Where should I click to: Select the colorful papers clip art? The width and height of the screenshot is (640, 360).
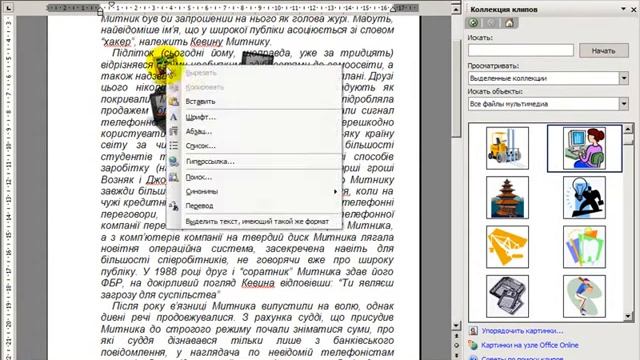tap(584, 247)
